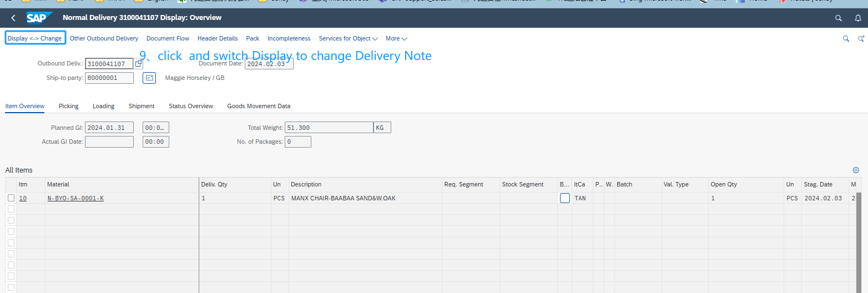The image size is (868, 293).
Task: Click the Display <-> Change button
Action: click(35, 38)
